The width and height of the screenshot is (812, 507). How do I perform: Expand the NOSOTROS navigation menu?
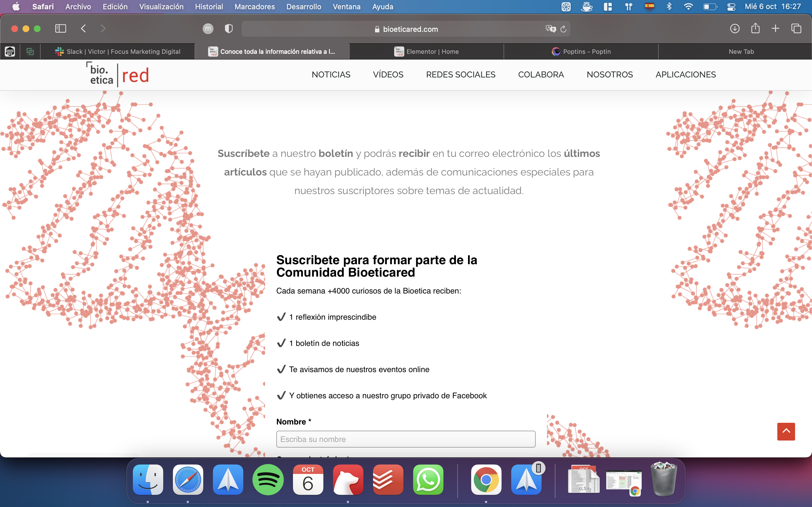click(610, 74)
